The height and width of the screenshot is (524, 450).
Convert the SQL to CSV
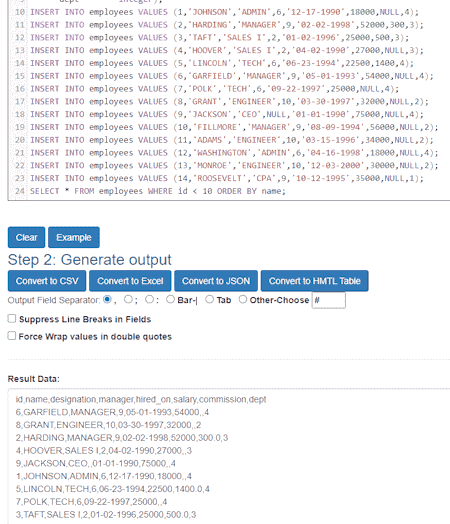coord(47,281)
